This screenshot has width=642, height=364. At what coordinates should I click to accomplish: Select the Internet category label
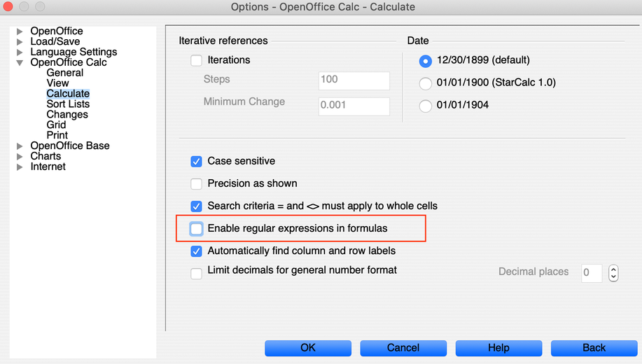tap(48, 167)
